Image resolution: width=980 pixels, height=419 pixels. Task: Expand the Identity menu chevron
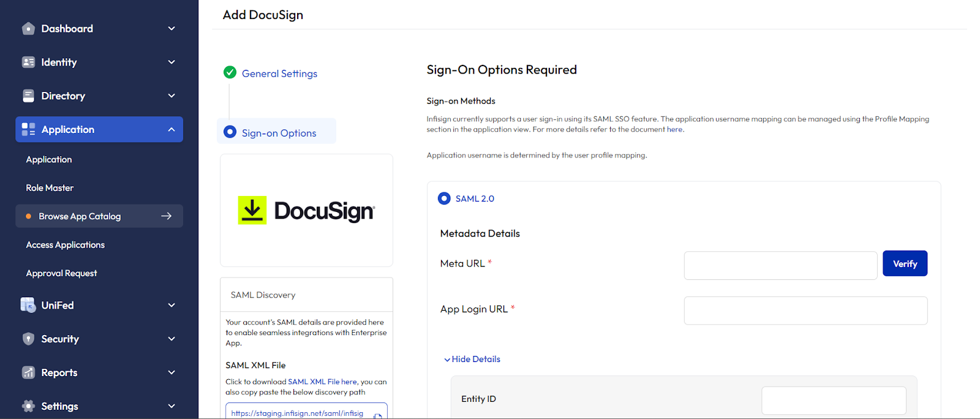pos(171,62)
